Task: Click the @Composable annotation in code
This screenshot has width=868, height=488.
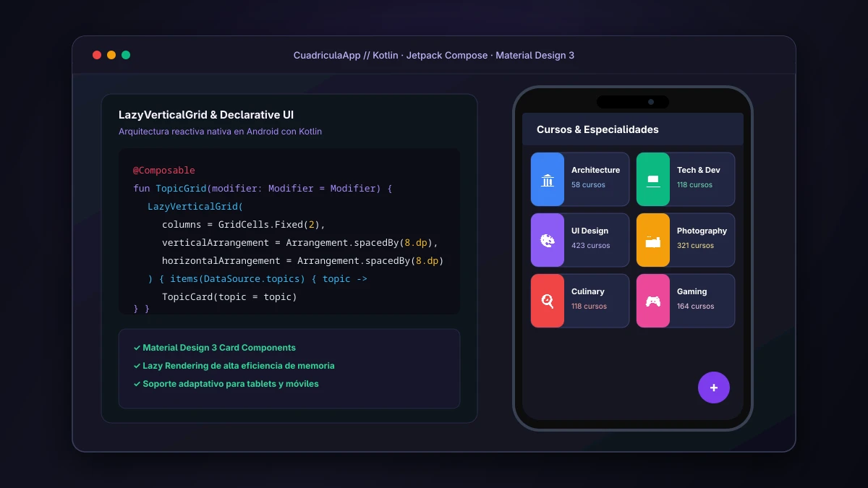Action: [x=164, y=171]
